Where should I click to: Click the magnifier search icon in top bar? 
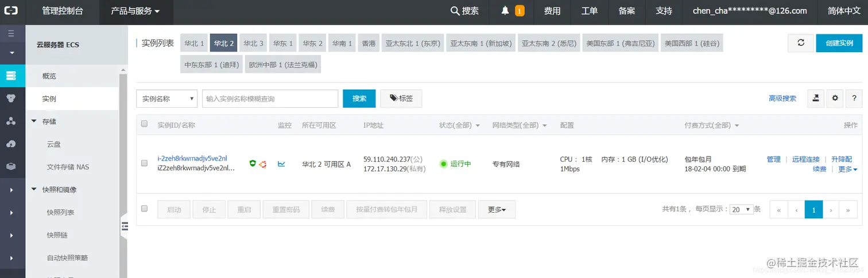tap(455, 11)
